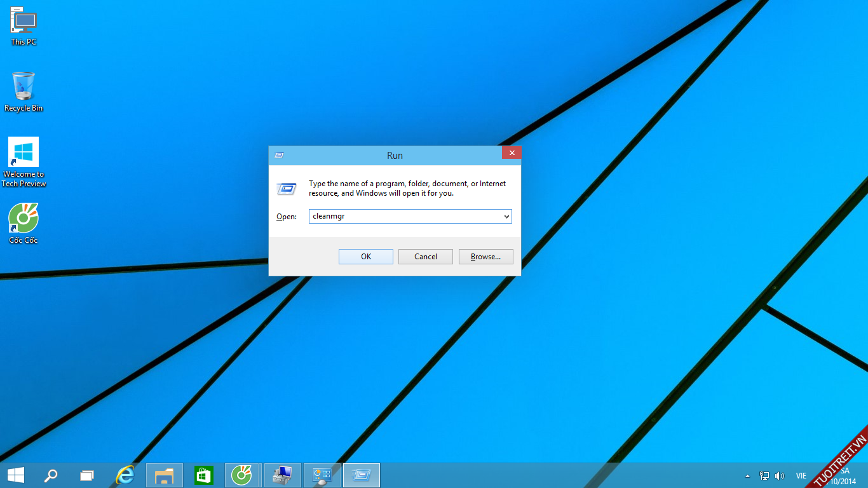Click the Browse... button
Screen dimensions: 868x488
click(485, 257)
